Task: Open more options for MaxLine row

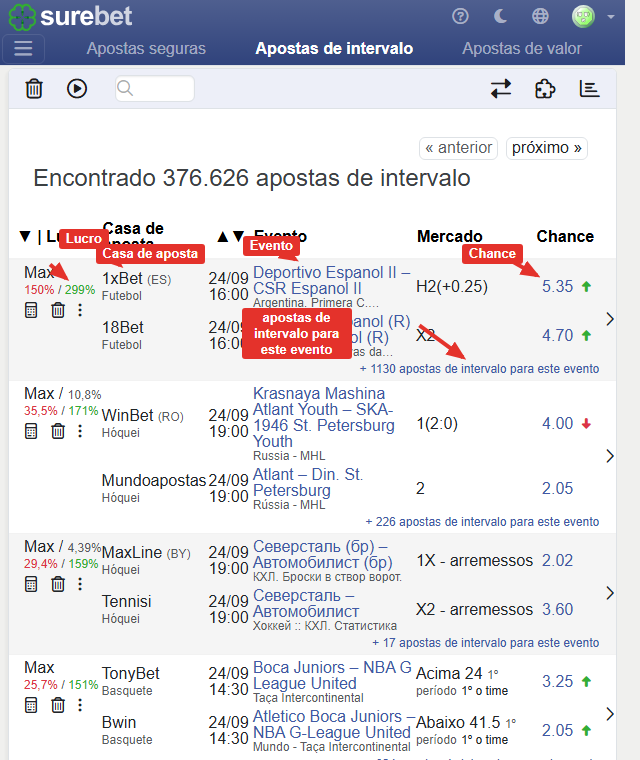Action: [x=80, y=585]
